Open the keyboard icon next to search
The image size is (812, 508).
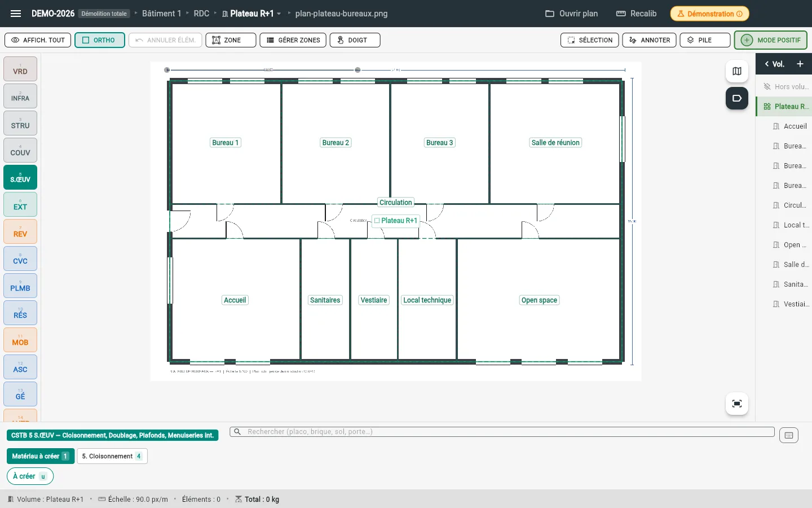tap(789, 435)
